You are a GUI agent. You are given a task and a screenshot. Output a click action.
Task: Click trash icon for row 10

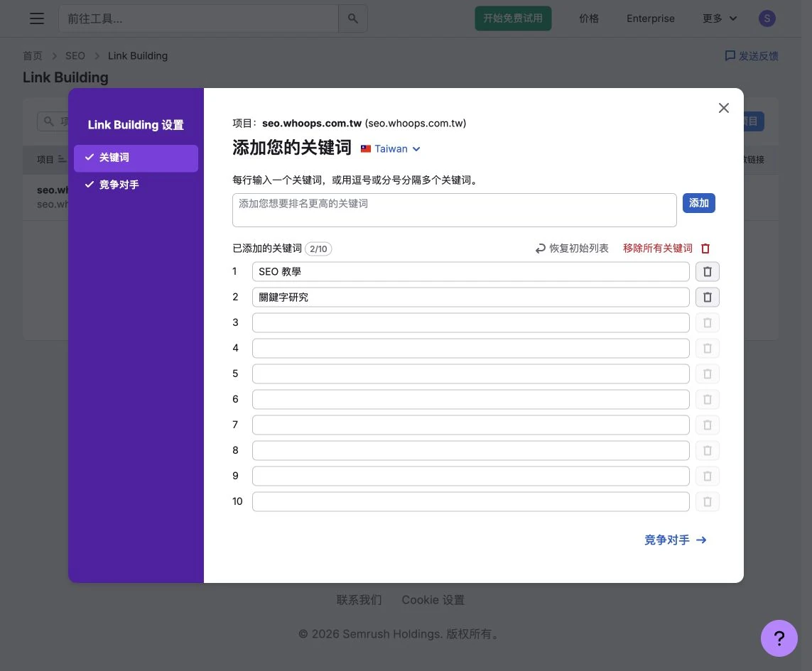tap(707, 502)
